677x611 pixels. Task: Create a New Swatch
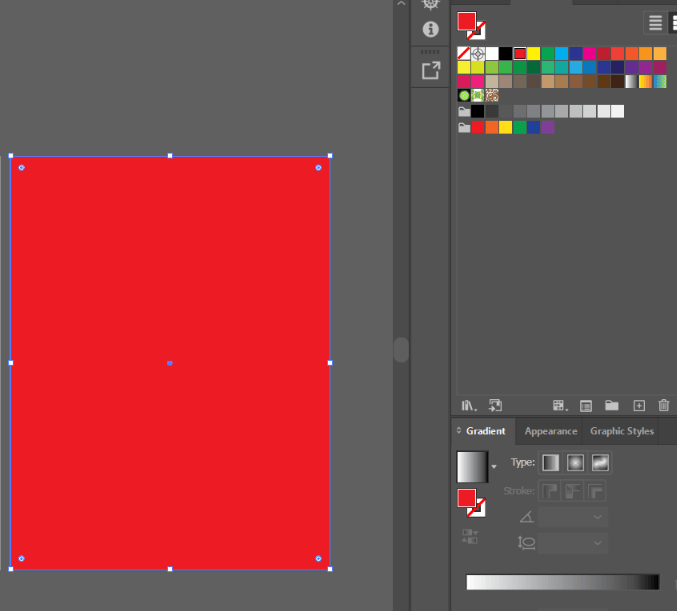639,406
